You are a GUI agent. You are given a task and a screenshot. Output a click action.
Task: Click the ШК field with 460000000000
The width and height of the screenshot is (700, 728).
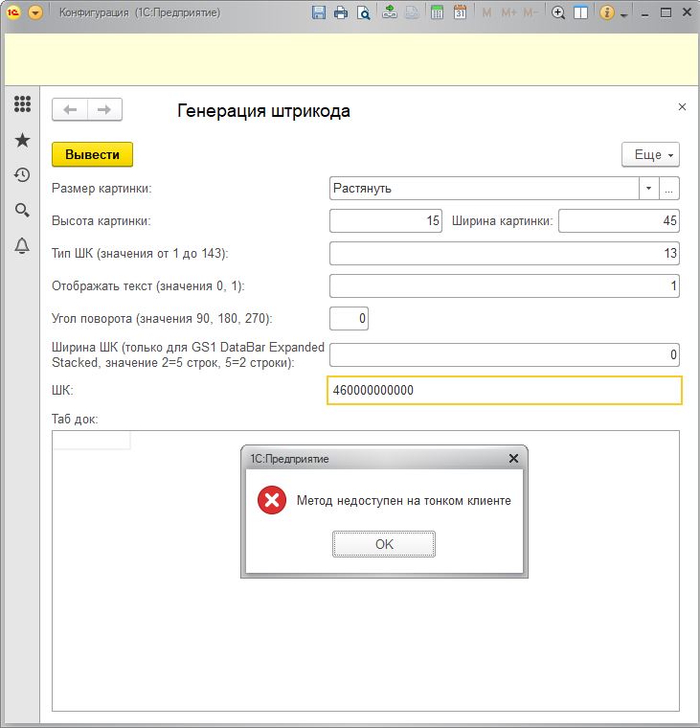tap(505, 390)
